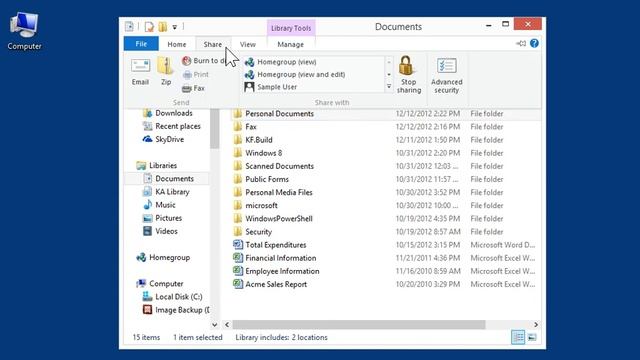640x360 pixels.
Task: Click Burn to disc
Action: click(204, 61)
